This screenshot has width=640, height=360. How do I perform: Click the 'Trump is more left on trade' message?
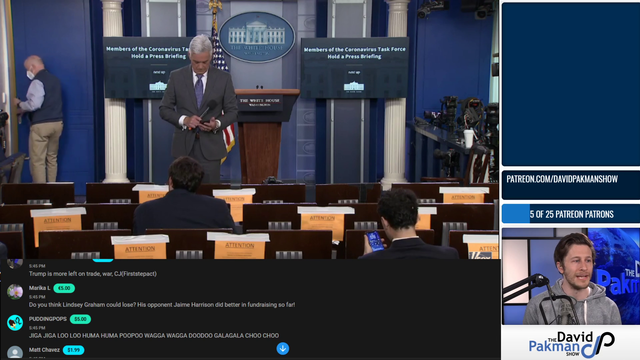pos(93,274)
